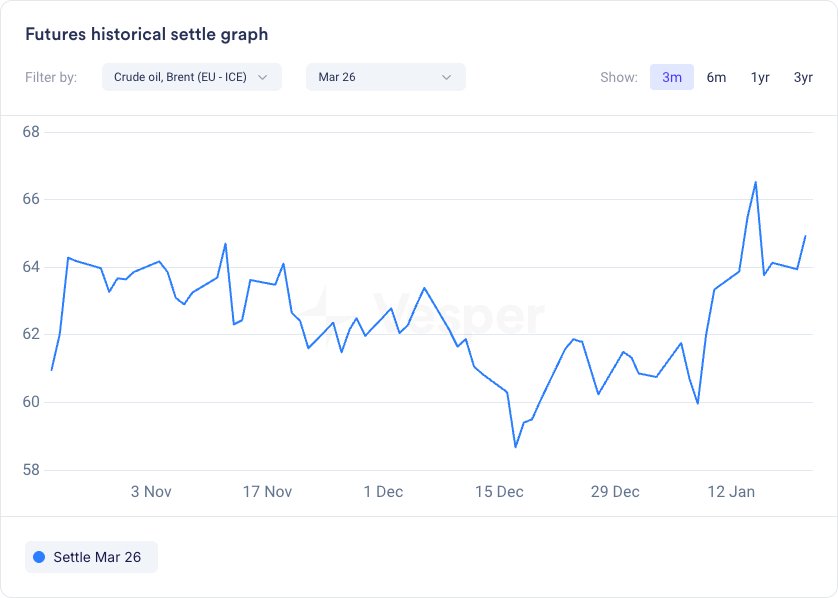Toggle the Settle Mar 26 legend series
Viewport: 838px width, 598px height.
pyautogui.click(x=91, y=557)
